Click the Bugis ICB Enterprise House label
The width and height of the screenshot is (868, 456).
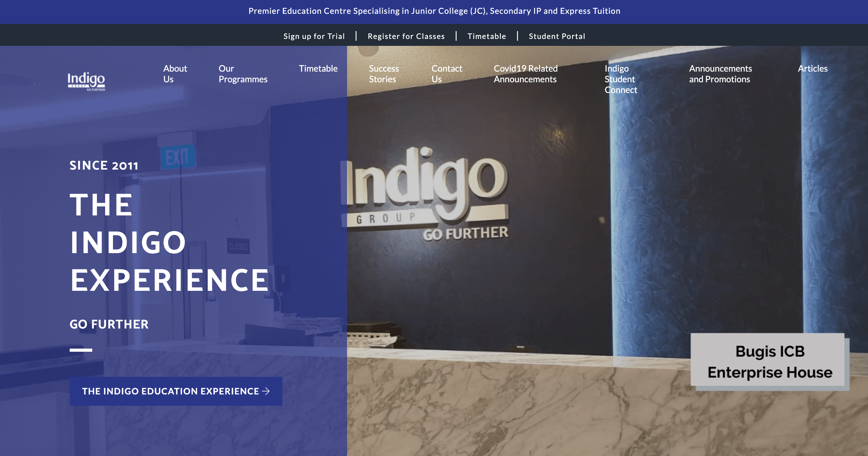pyautogui.click(x=769, y=361)
